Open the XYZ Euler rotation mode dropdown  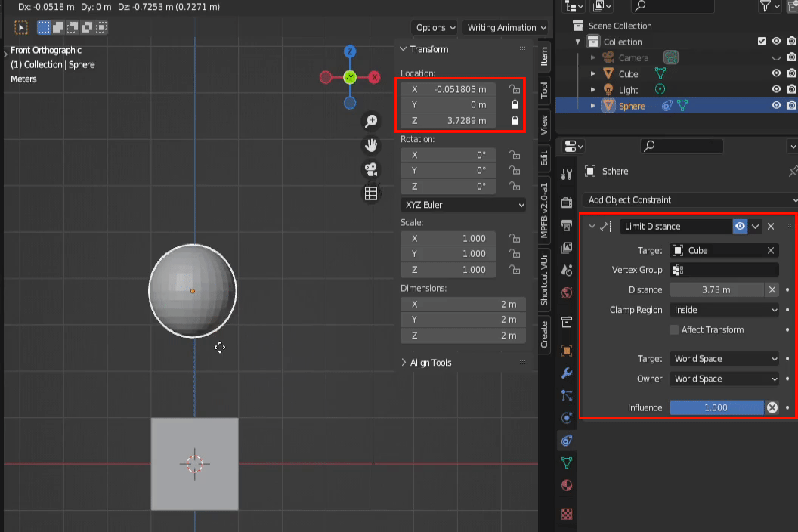coord(462,205)
